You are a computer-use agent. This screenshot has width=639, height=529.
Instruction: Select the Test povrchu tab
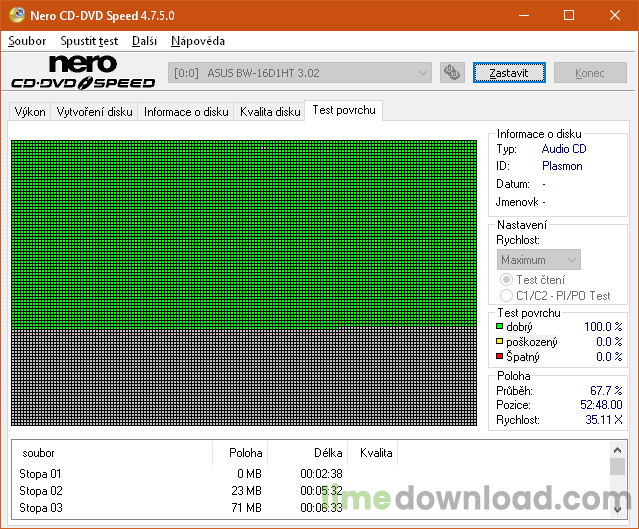344,110
